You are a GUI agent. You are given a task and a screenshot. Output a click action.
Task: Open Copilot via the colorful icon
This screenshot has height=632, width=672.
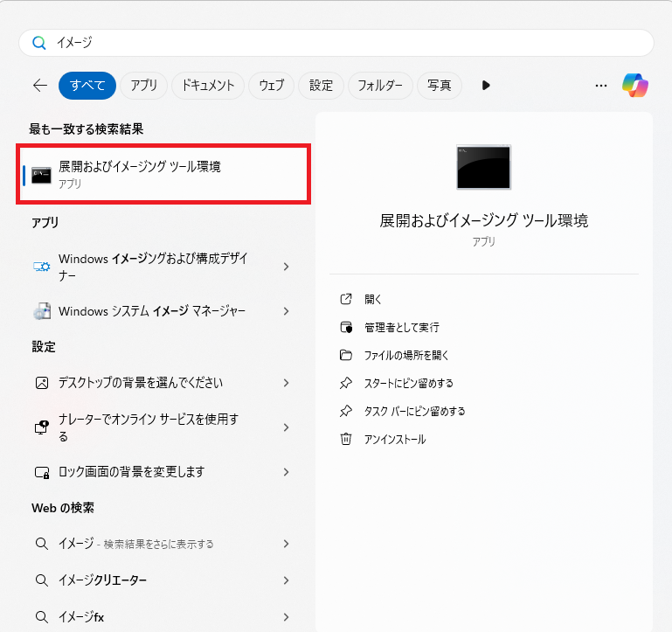pyautogui.click(x=635, y=86)
